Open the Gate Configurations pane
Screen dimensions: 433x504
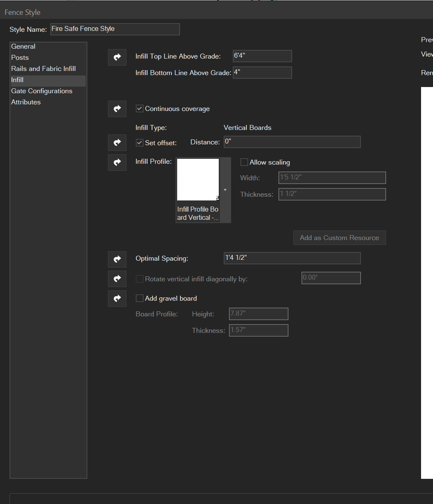[42, 91]
